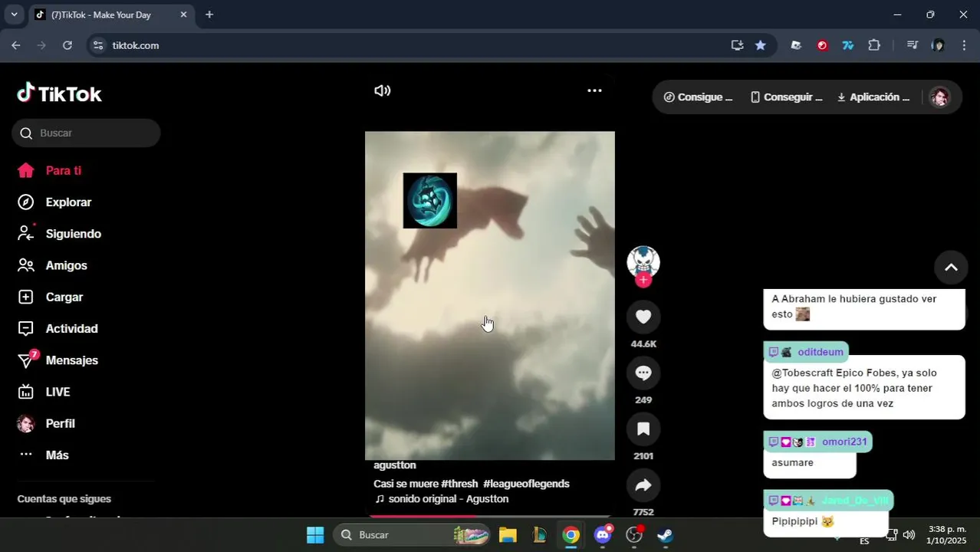This screenshot has height=552, width=980.
Task: Save the video with the bookmark icon
Action: coord(643,429)
